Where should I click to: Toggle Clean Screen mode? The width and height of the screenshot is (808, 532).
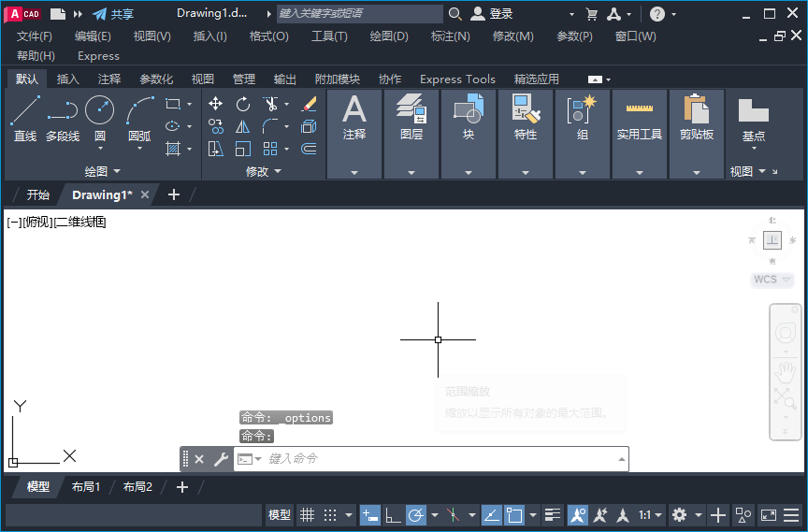point(769,514)
